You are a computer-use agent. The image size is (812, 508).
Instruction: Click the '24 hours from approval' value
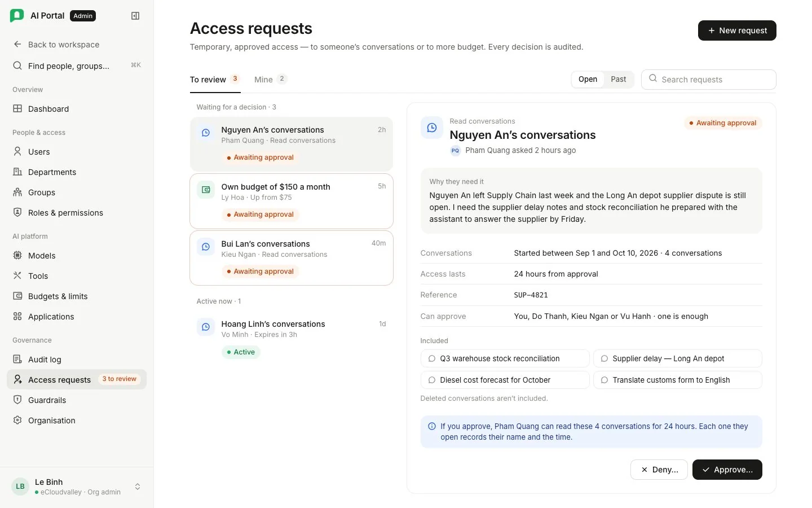[x=556, y=274]
